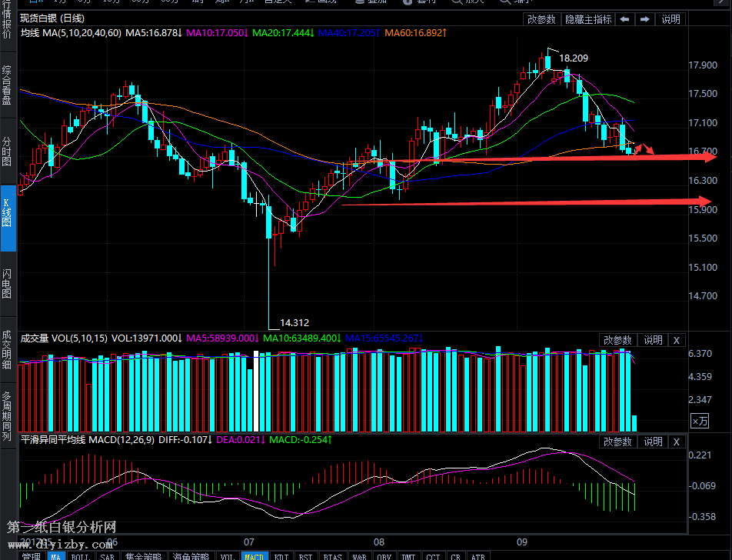Click the ×万 unit box in volume panel

[700, 421]
